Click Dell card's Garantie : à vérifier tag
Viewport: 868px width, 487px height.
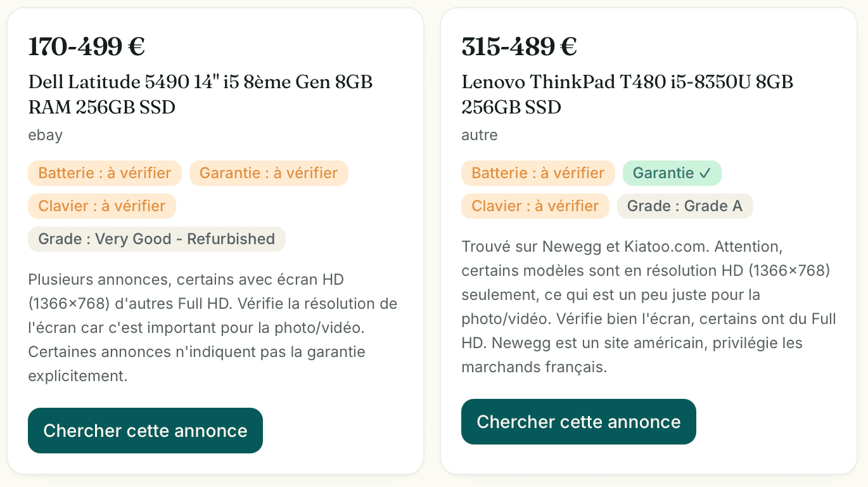click(x=269, y=173)
